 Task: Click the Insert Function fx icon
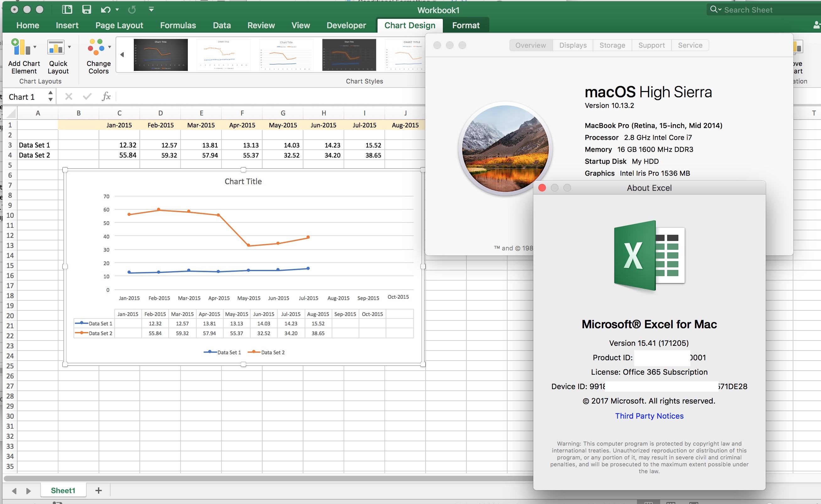click(x=106, y=96)
